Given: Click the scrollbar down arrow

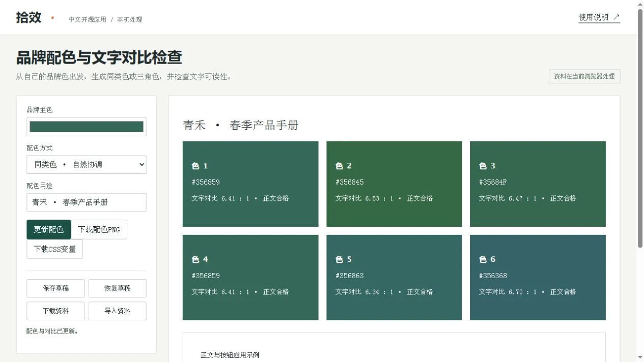Looking at the screenshot, I should click(x=640, y=358).
